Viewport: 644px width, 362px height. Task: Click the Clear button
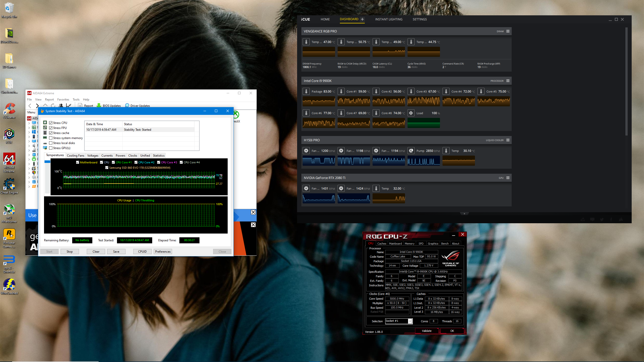click(x=96, y=251)
